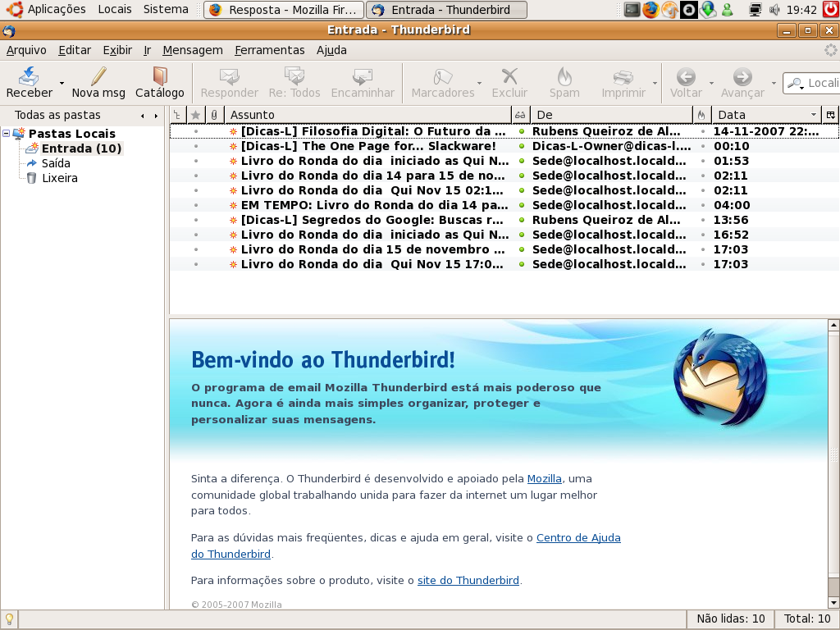The height and width of the screenshot is (630, 840).
Task: Toggle junk dot on the 13:56 message
Action: 702,220
